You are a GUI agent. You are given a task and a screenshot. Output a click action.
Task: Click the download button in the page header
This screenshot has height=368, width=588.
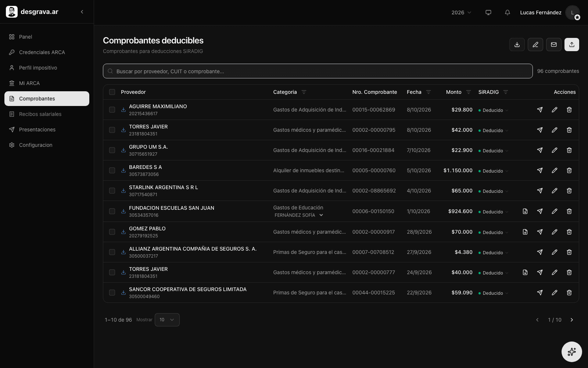(x=517, y=45)
